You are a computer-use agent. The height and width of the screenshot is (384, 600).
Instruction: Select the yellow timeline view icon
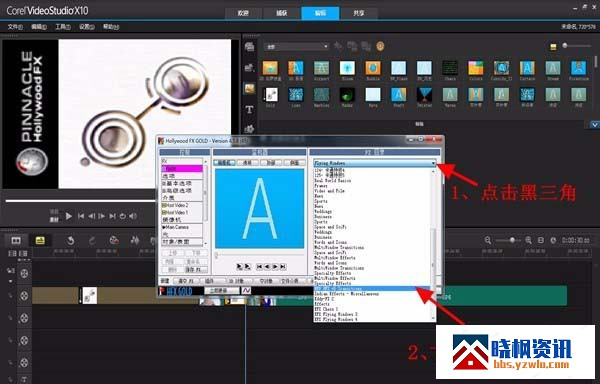(x=40, y=241)
